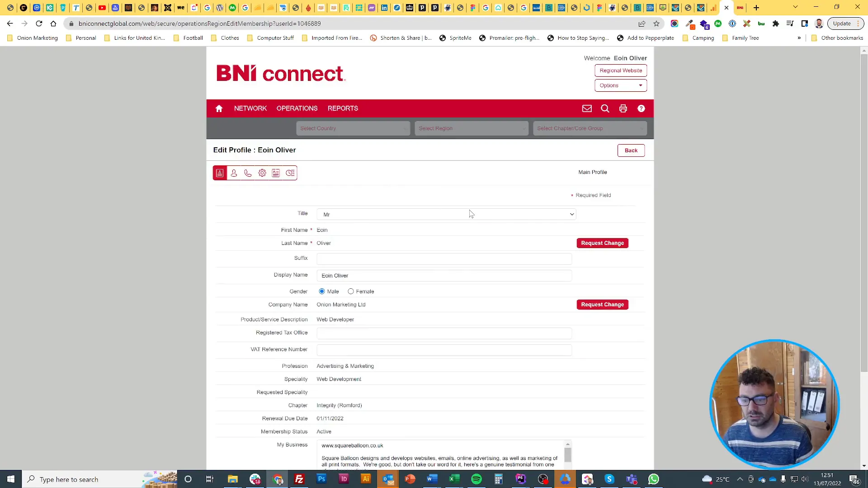This screenshot has height=488, width=868.
Task: Open the Select Region dropdown
Action: point(472,128)
